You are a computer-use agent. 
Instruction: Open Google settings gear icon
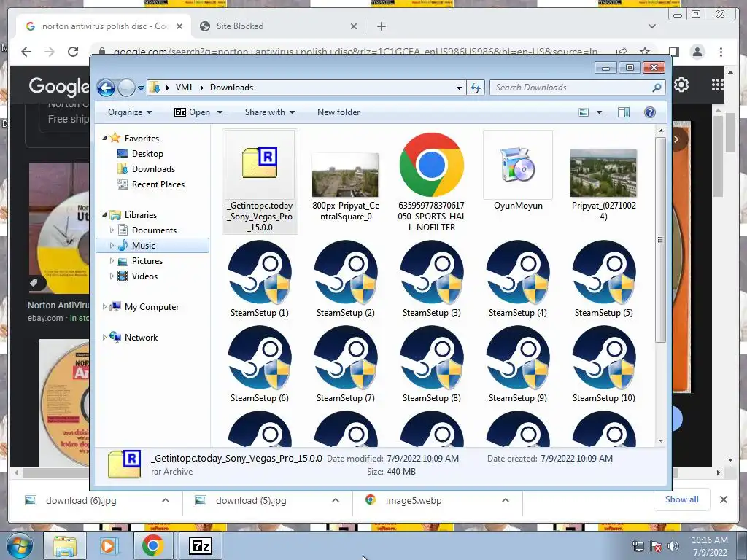click(681, 85)
